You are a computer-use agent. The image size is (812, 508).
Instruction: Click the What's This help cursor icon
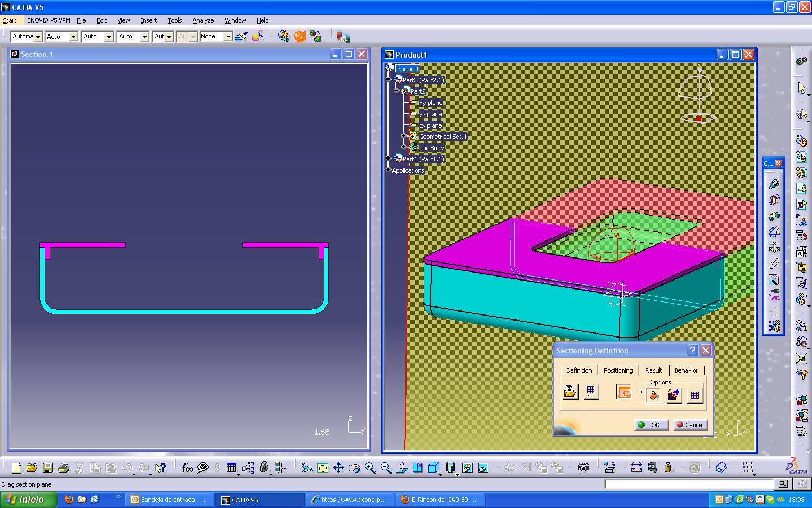(x=161, y=468)
